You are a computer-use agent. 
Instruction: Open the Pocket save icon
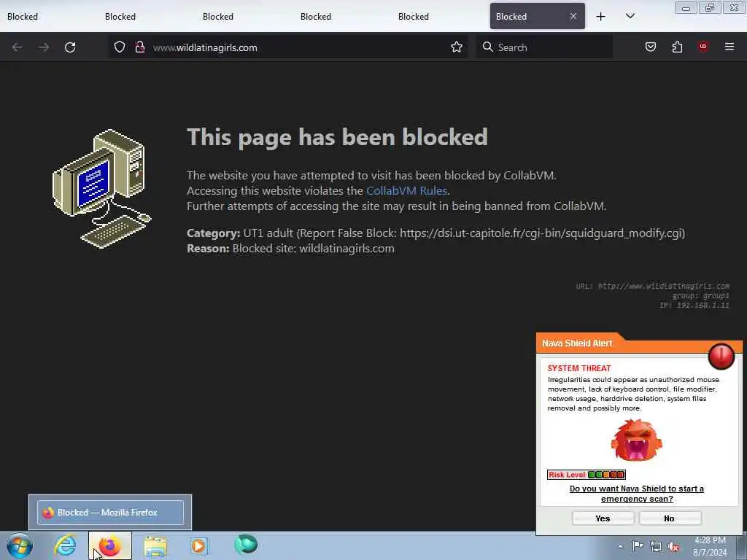[x=651, y=47]
